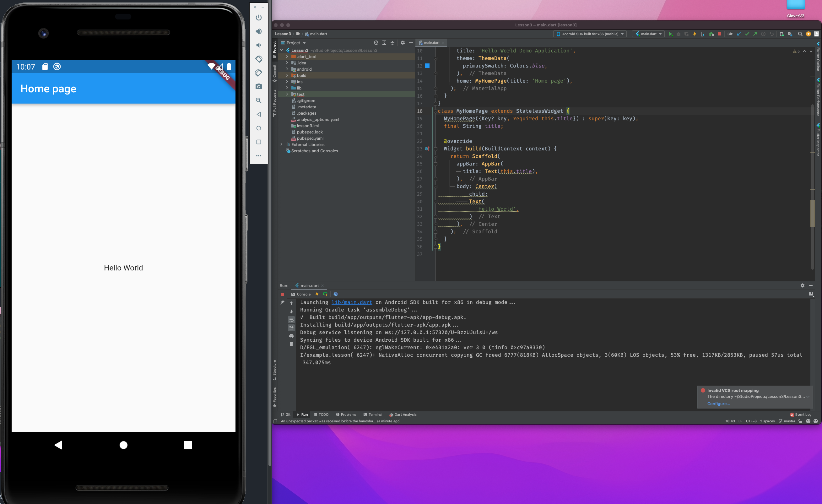This screenshot has height=504, width=822.
Task: Open Dart Analysis tab at bottom
Action: coord(403,415)
